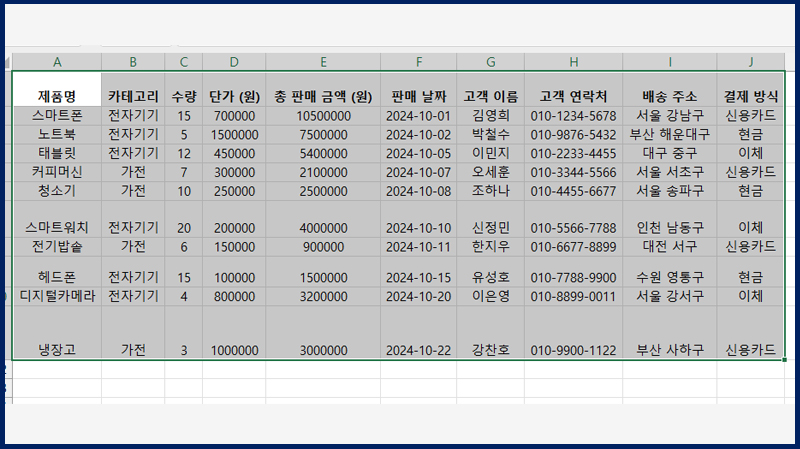Screen dimensions: 800x449
Task: Click address cell 부산 해운대구
Action: click(x=669, y=135)
